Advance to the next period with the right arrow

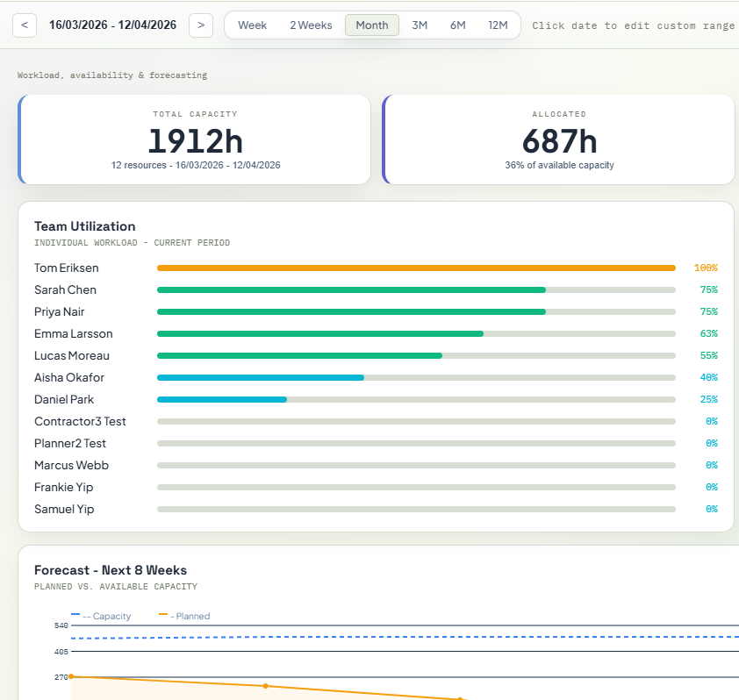coord(200,25)
